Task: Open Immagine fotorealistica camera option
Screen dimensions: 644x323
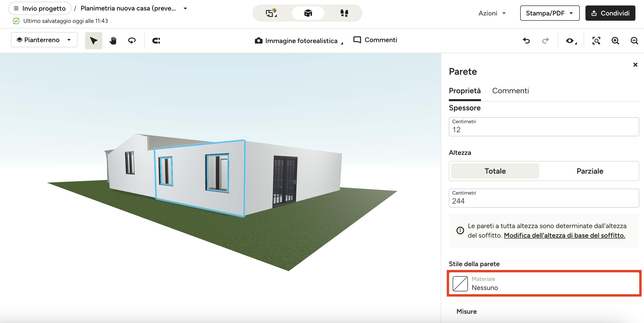Action: [x=299, y=41]
